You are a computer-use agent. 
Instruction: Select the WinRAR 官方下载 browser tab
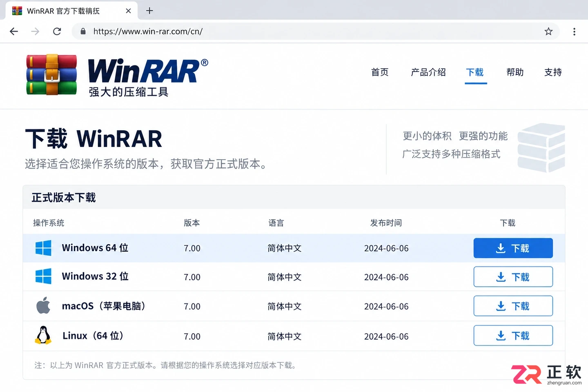click(72, 11)
